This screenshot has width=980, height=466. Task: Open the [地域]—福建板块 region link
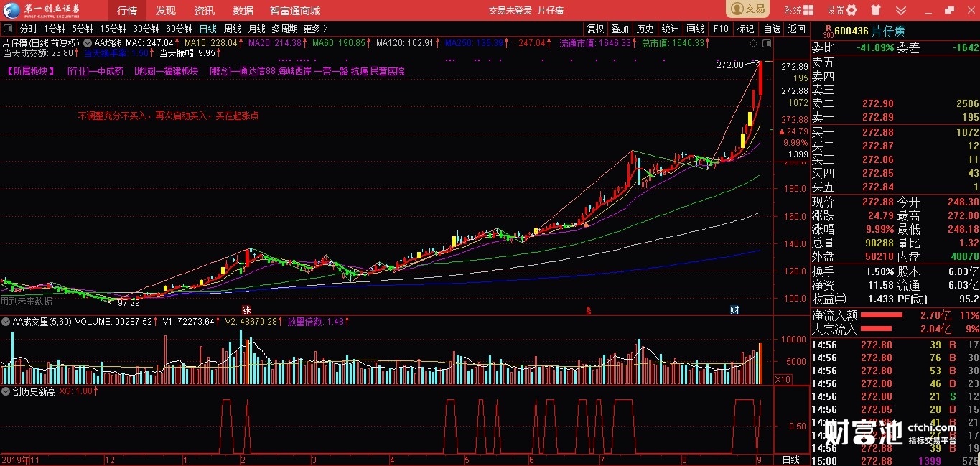(x=166, y=72)
